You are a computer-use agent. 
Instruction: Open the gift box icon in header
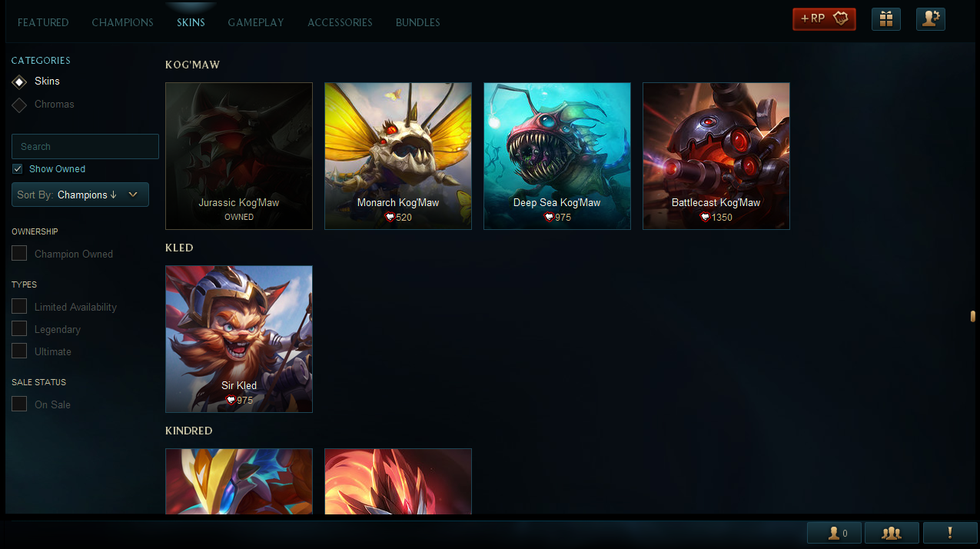886,19
